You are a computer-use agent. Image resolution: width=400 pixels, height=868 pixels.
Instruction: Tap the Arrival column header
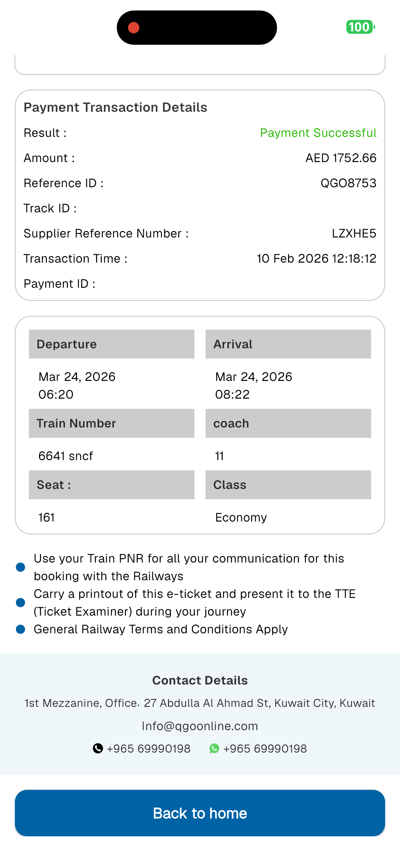288,344
